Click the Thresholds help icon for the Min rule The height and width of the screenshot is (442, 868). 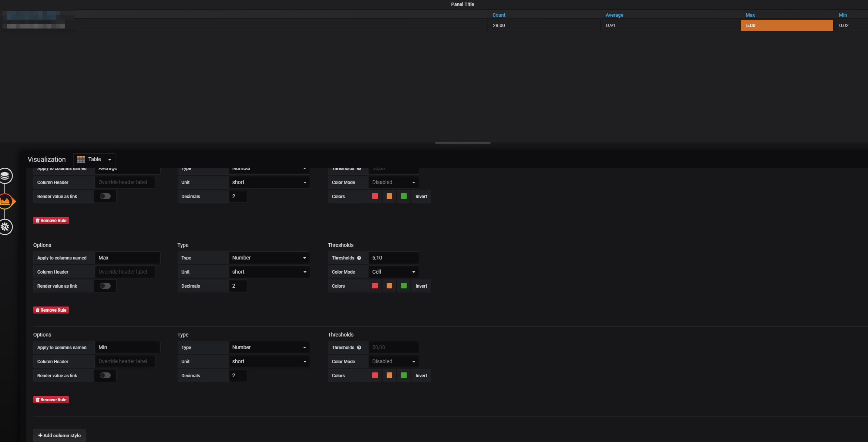pos(359,347)
